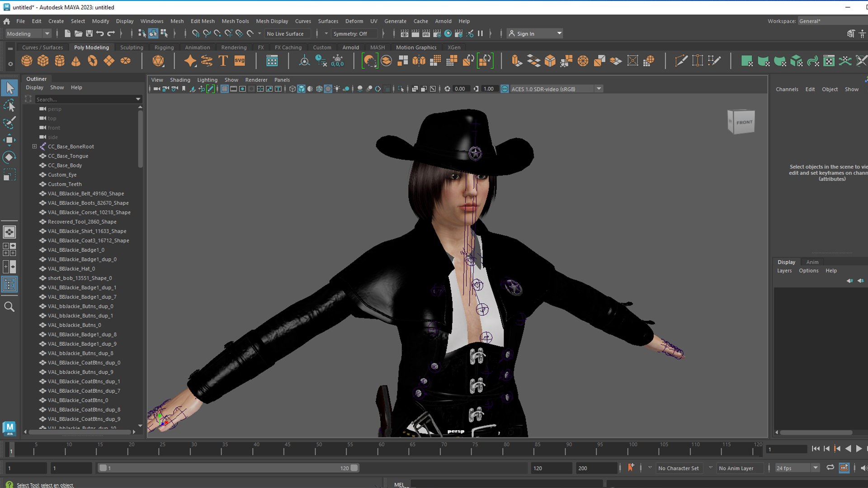This screenshot has width=868, height=488.
Task: Toggle the bracketed mirror shelf icon
Action: click(485, 61)
